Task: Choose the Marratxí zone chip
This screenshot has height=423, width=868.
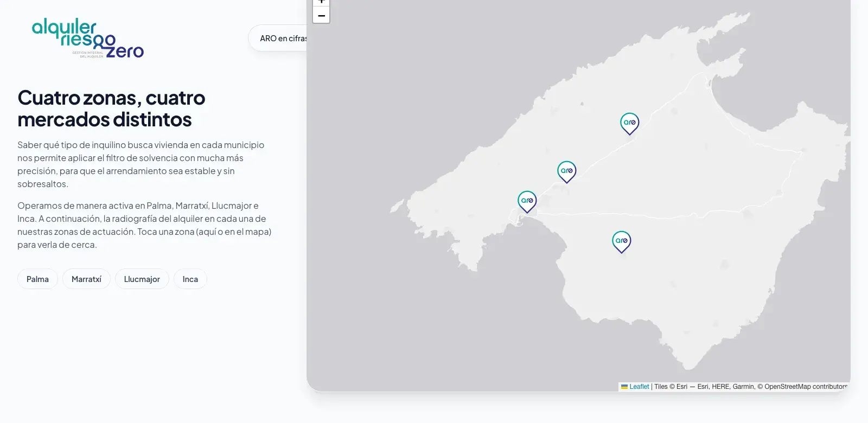Action: [86, 279]
